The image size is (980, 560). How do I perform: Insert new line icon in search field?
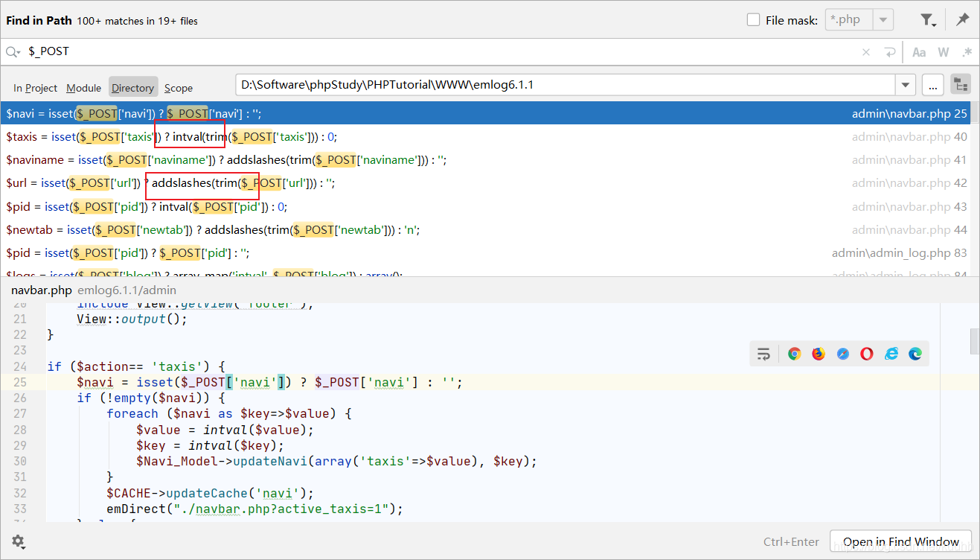pyautogui.click(x=889, y=52)
